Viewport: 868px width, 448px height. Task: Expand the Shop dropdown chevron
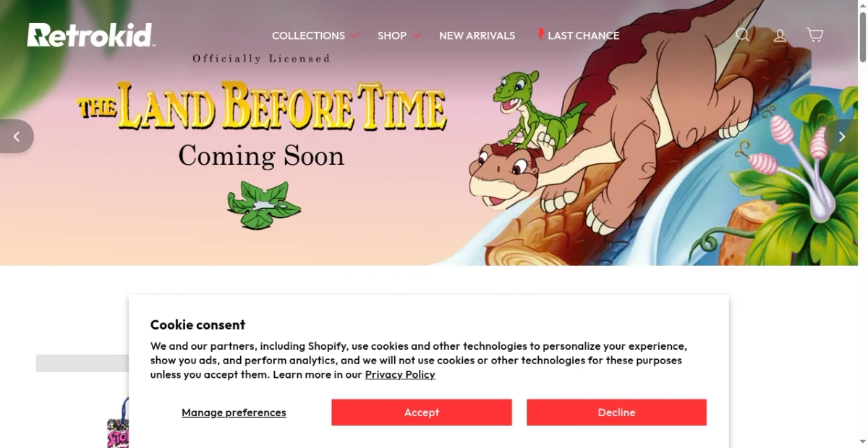(416, 35)
